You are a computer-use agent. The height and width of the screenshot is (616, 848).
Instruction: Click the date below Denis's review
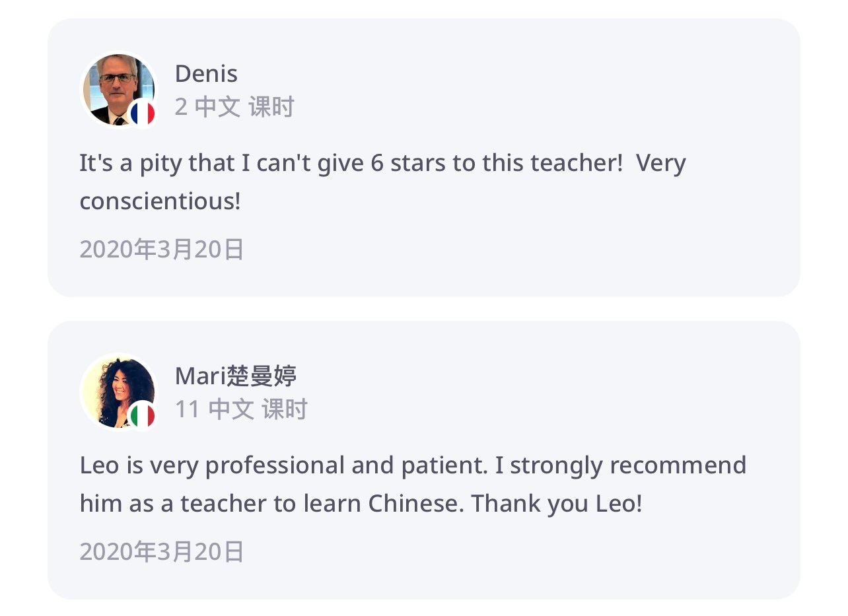[162, 250]
